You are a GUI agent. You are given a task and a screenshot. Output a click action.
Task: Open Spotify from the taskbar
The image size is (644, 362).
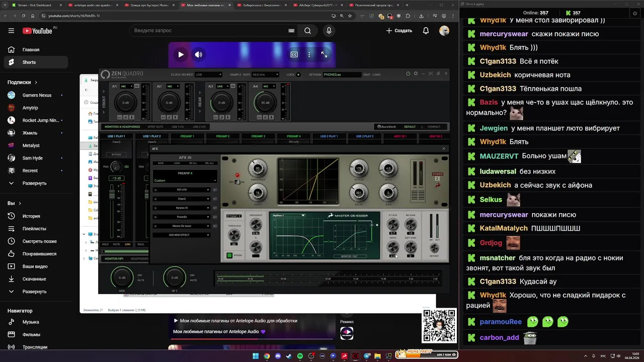pyautogui.click(x=300, y=356)
